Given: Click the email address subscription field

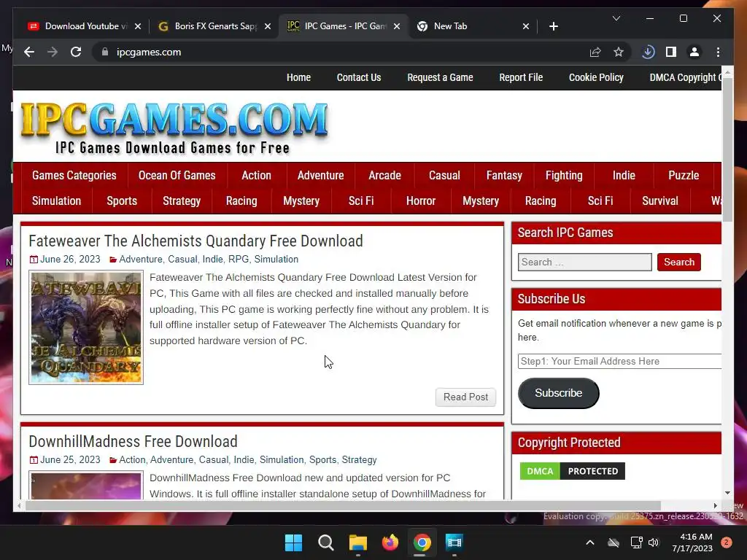Looking at the screenshot, I should (619, 362).
